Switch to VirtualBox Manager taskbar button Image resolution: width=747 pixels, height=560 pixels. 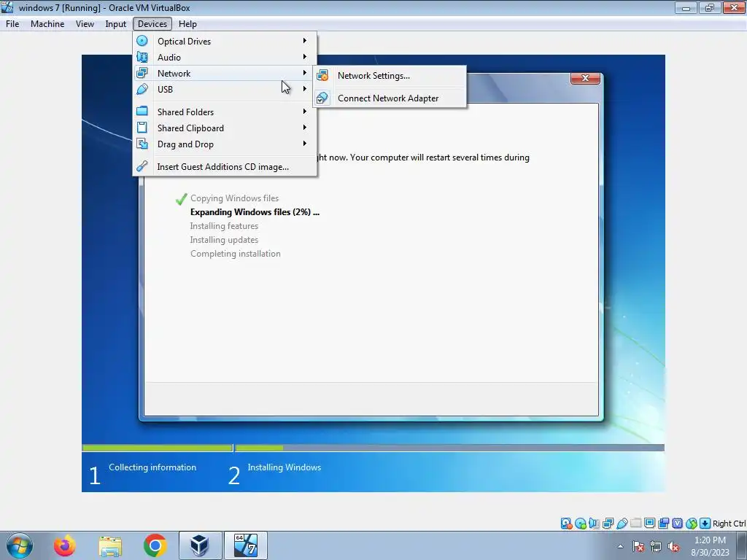(200, 545)
